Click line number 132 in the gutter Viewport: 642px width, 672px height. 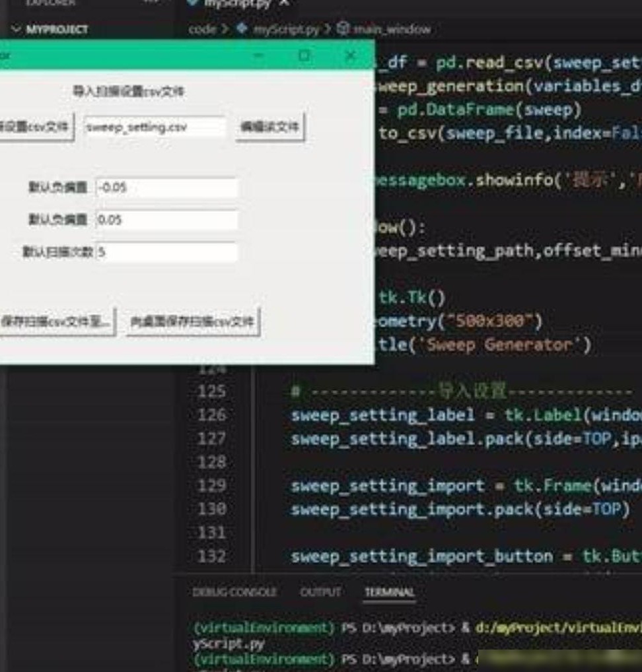tap(212, 556)
